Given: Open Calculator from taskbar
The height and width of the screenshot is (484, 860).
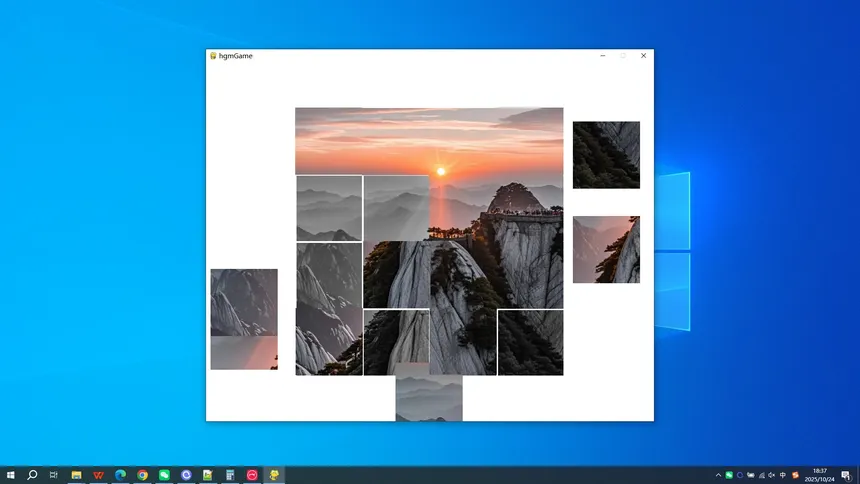Looking at the screenshot, I should (x=230, y=475).
